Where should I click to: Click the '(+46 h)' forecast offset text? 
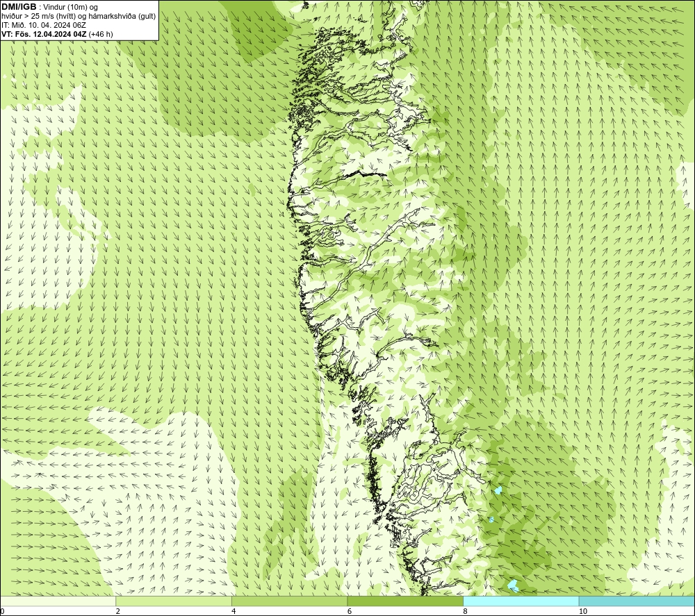point(101,34)
